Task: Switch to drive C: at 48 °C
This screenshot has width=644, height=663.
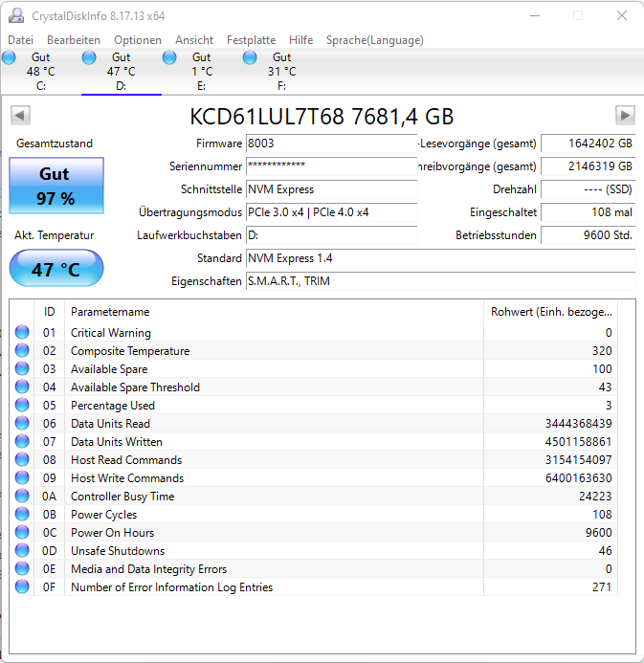Action: (x=40, y=72)
